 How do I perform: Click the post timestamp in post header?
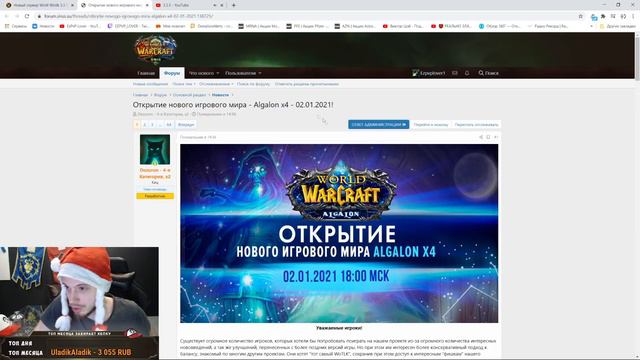click(198, 137)
